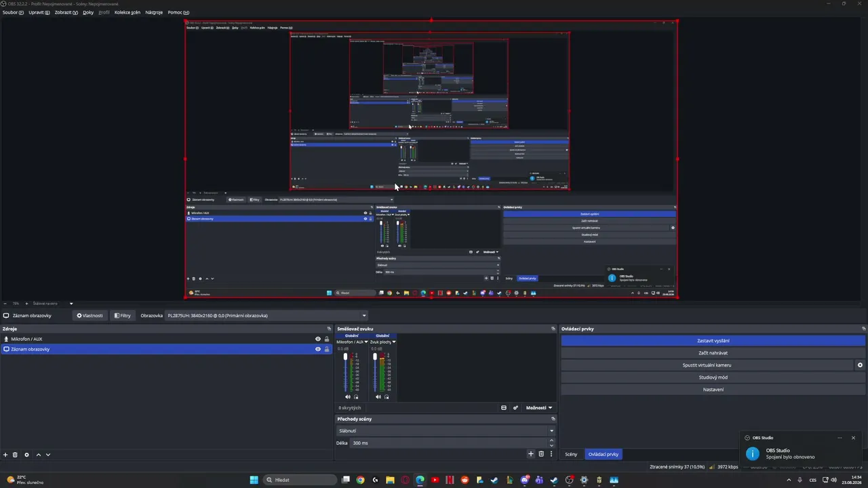Move selected source up with arrow

click(38, 455)
